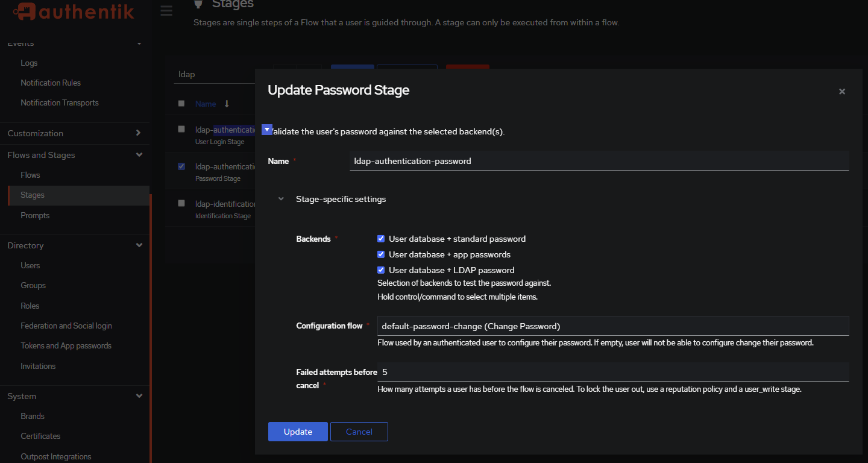Screen dimensions: 868x463
Task: Click the Failed attempts before cancel field
Action: (612, 372)
